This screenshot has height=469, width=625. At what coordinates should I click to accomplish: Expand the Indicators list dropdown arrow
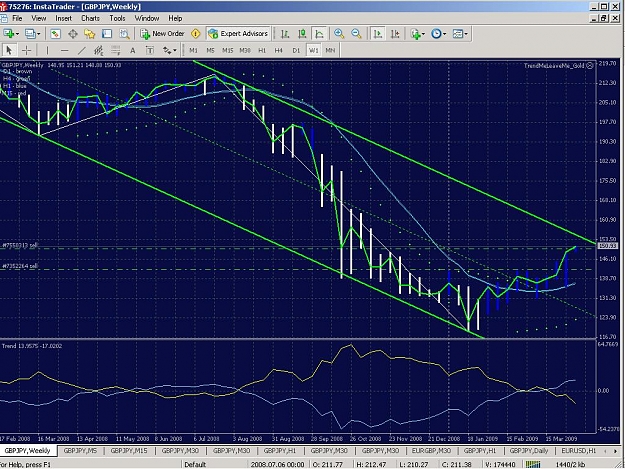point(423,34)
